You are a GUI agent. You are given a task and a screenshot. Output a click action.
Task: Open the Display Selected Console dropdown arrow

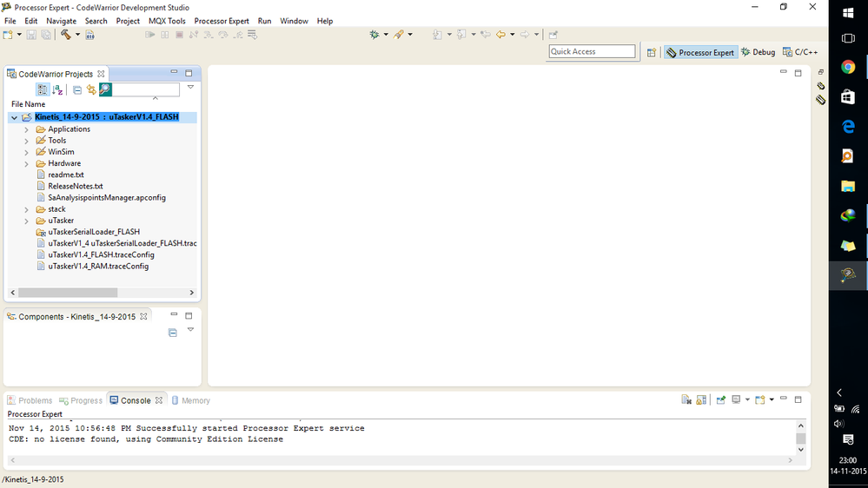click(x=747, y=399)
